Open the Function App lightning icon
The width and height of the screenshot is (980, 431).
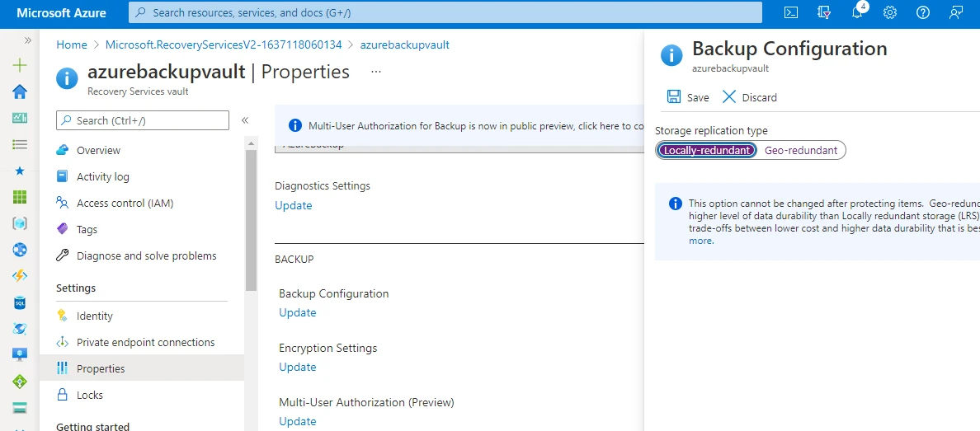[20, 275]
